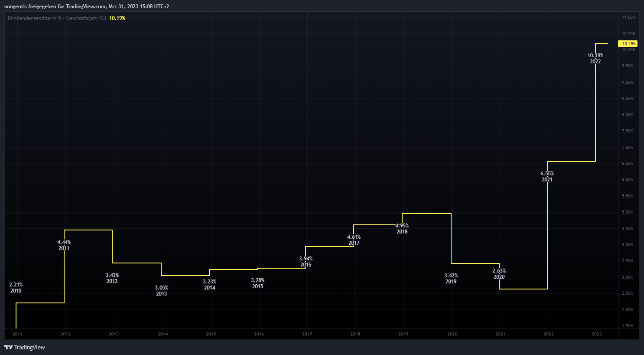Click the 10.19% 2022 data label
Viewport: 644px width, 355px height.
595,59
